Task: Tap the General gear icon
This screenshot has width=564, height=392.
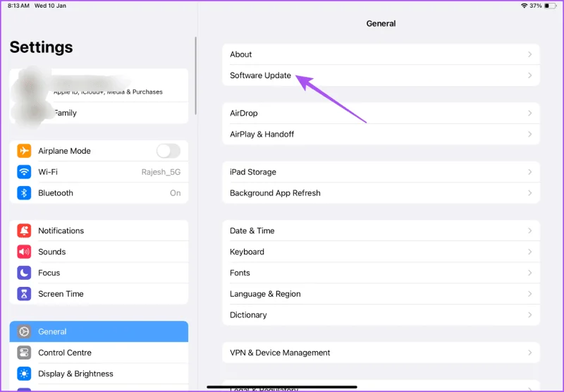Action: tap(24, 331)
